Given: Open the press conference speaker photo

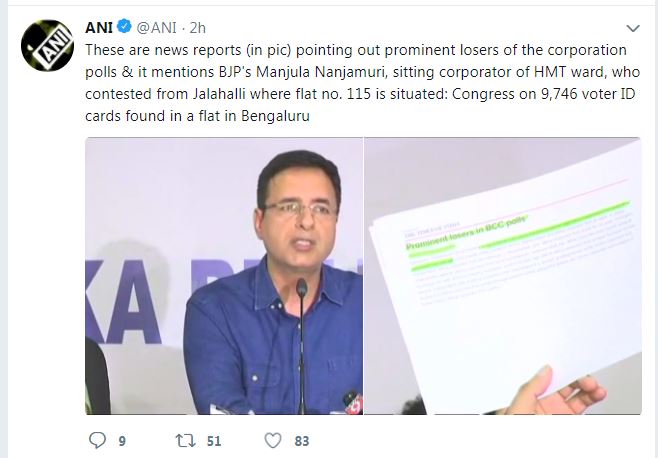Looking at the screenshot, I should 223,275.
